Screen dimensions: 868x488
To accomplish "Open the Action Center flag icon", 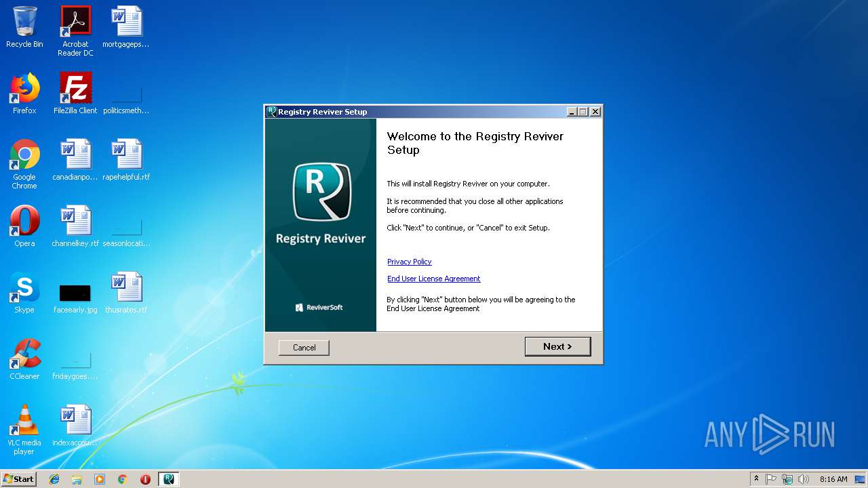I will tap(771, 479).
